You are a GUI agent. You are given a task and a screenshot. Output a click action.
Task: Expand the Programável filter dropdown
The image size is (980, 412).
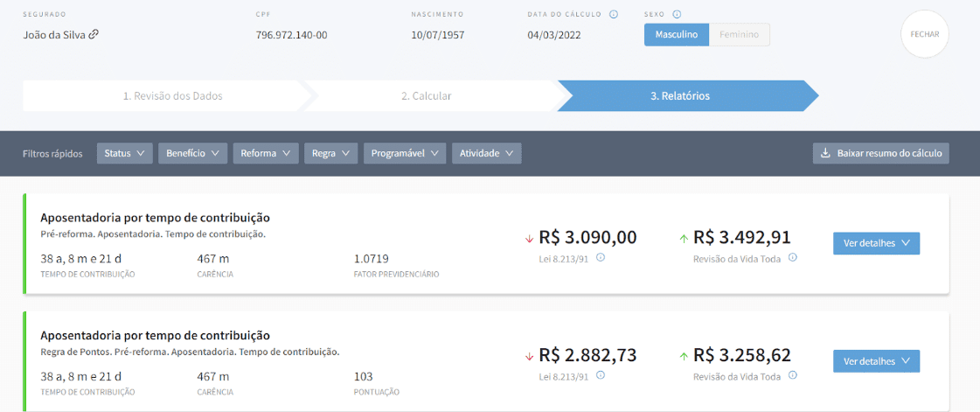tap(405, 153)
